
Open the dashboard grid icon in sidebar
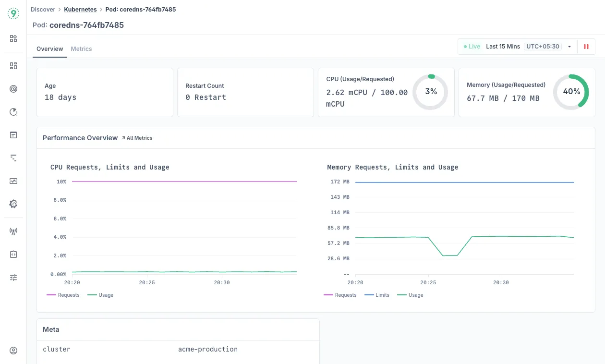13,66
